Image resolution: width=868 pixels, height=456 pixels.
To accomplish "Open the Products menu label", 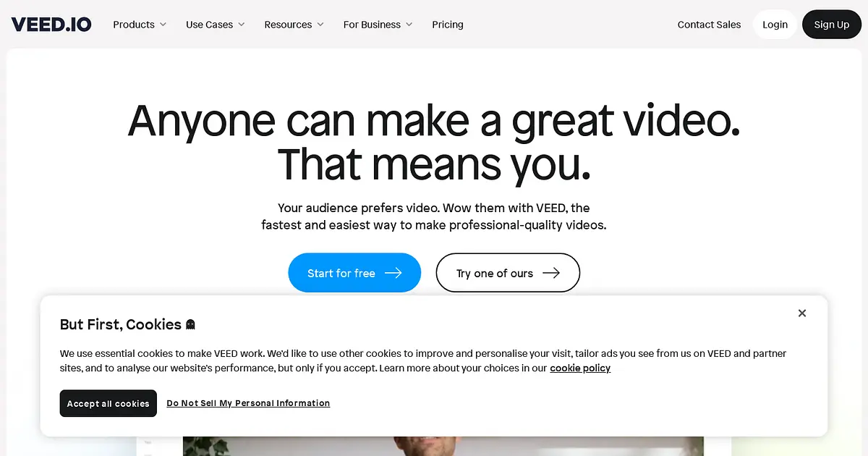I will [134, 25].
